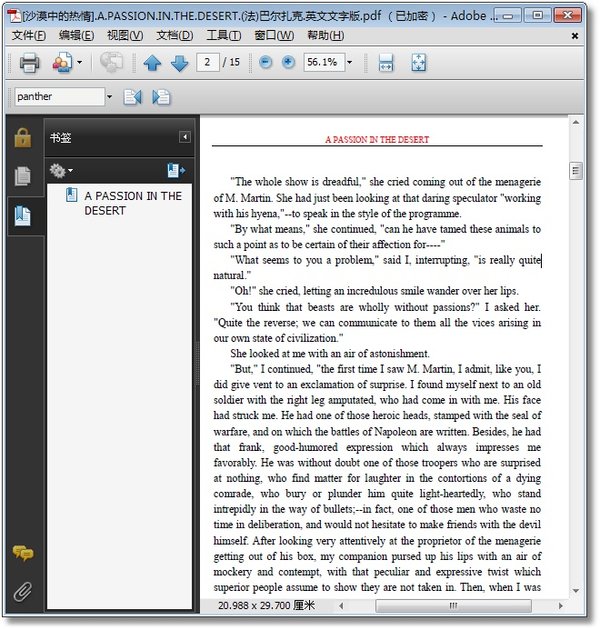
Task: Click the page number field showing 2
Action: pos(208,62)
